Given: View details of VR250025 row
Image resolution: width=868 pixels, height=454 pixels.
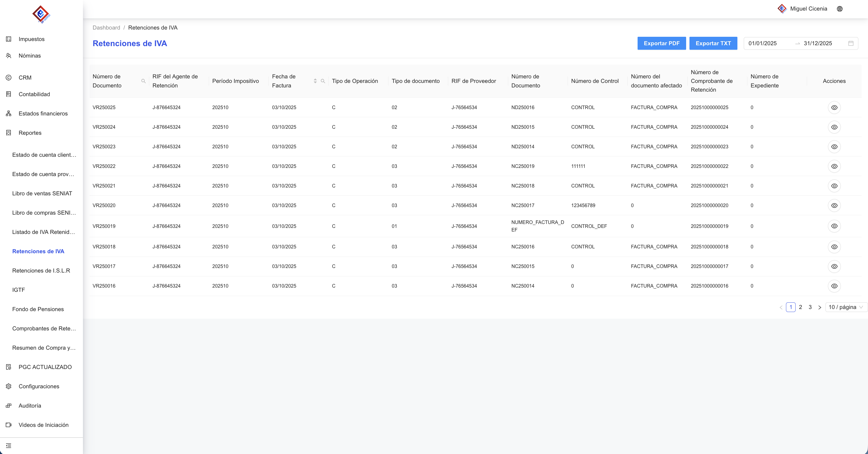Looking at the screenshot, I should coord(834,107).
